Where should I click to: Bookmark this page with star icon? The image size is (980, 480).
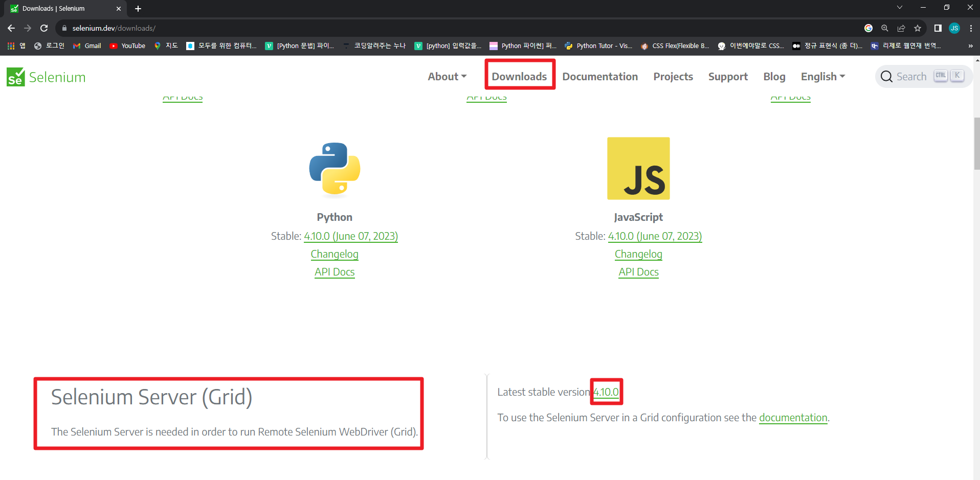tap(918, 28)
